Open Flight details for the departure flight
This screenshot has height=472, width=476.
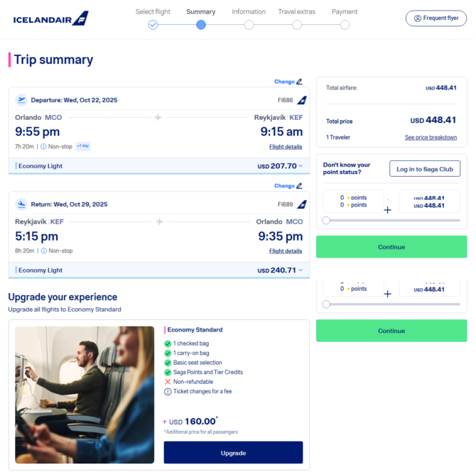286,147
